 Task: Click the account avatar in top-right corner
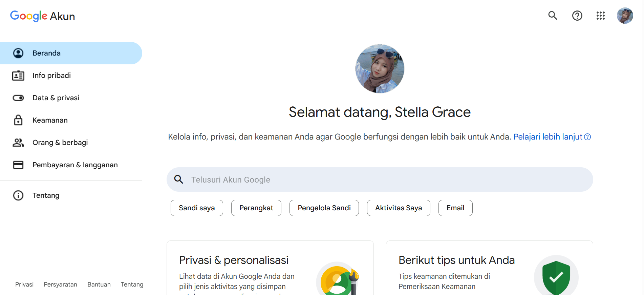pos(625,16)
